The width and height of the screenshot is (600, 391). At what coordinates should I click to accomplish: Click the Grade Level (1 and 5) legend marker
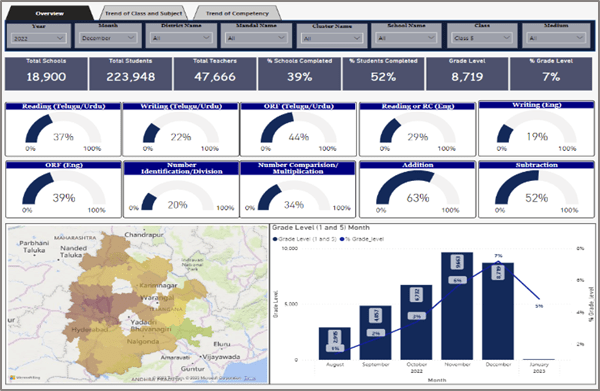[275, 239]
